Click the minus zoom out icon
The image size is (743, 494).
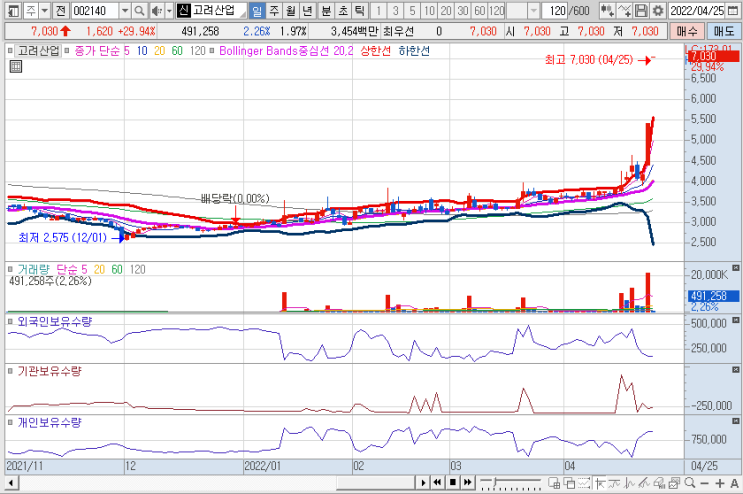[x=705, y=484]
